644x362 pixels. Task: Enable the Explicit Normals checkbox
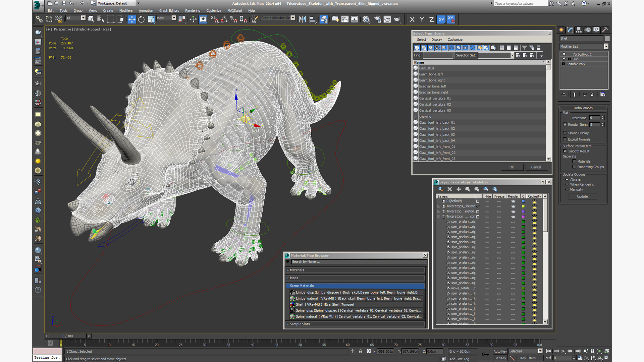[x=565, y=139]
